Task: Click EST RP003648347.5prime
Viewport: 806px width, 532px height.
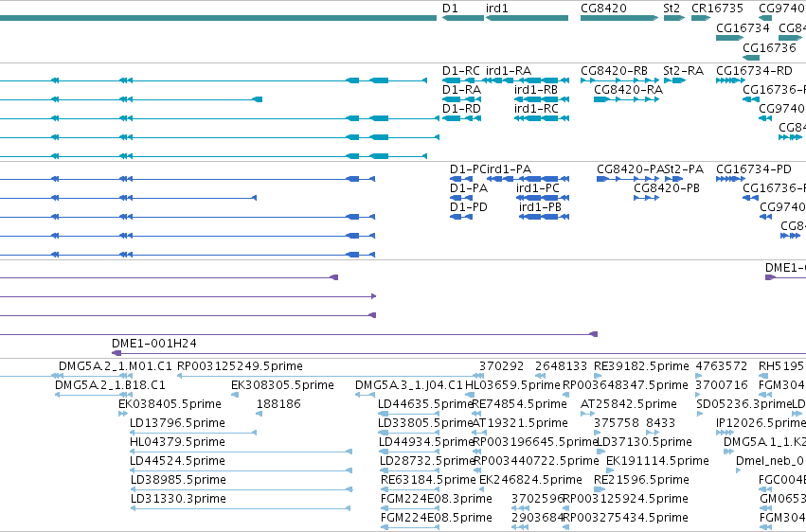Action: [x=626, y=385]
